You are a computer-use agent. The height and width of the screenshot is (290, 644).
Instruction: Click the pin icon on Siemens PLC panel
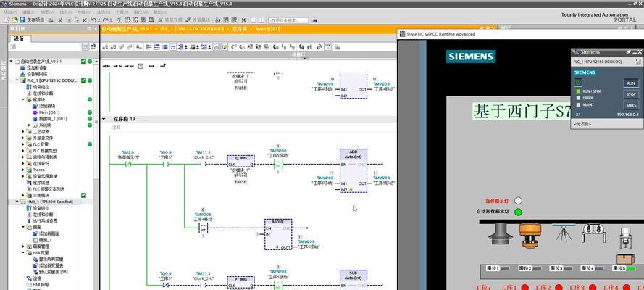click(x=628, y=52)
